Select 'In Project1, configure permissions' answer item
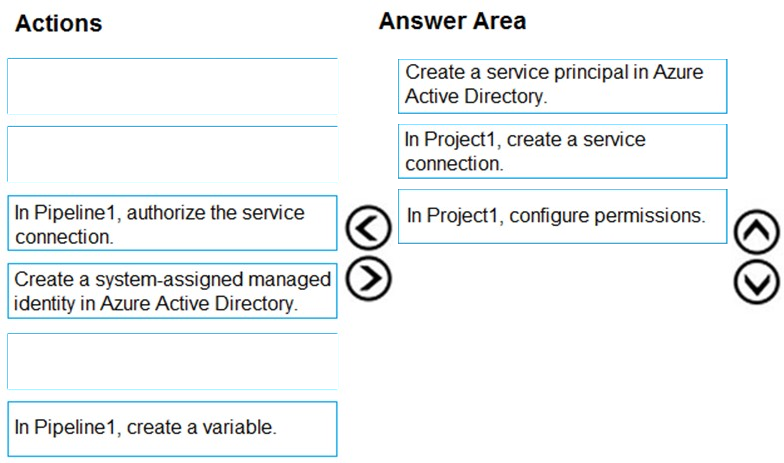The image size is (784, 463). [x=562, y=216]
